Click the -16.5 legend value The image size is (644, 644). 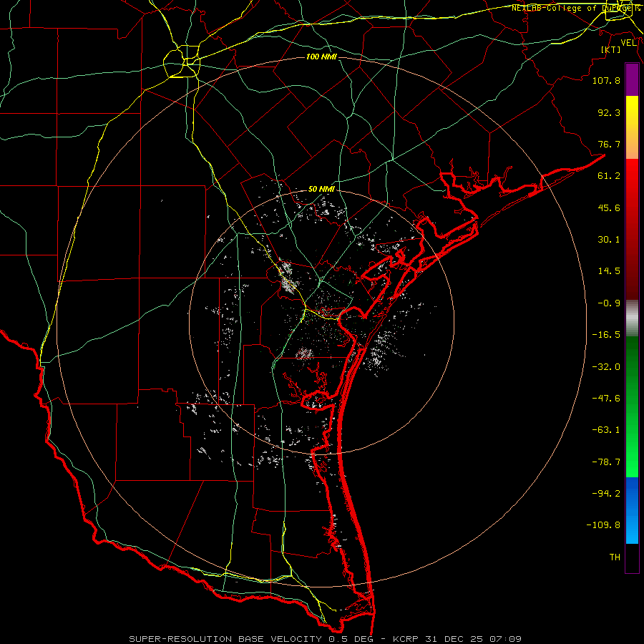(606, 335)
